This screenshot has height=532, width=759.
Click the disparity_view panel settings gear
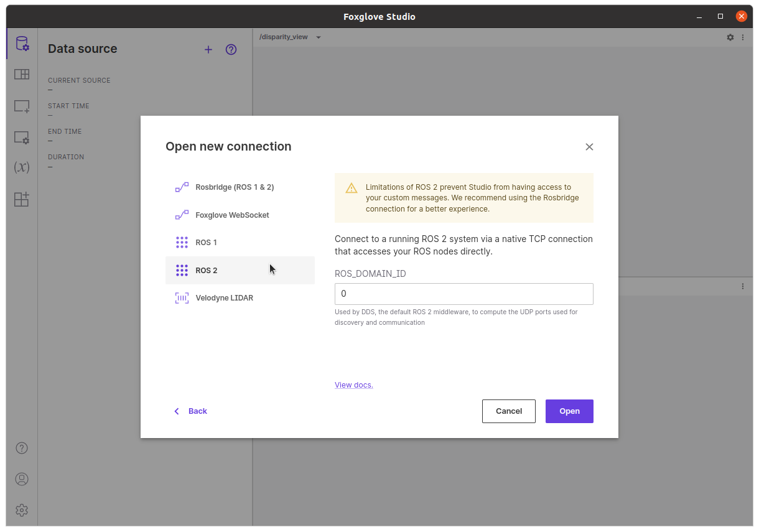(730, 37)
